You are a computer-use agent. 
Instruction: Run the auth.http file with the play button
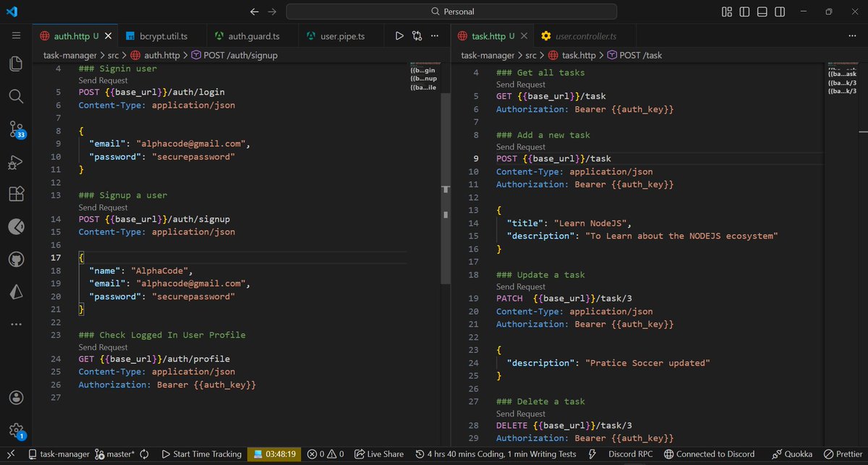pos(399,34)
